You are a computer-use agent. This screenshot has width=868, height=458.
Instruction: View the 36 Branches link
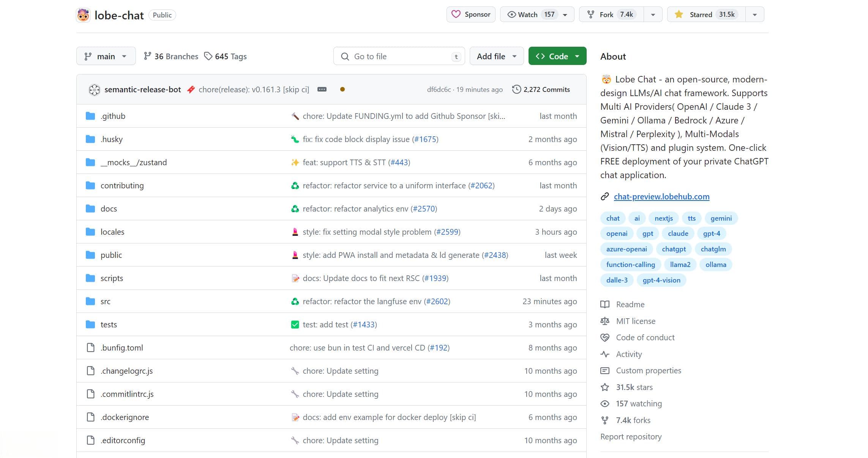coord(171,56)
